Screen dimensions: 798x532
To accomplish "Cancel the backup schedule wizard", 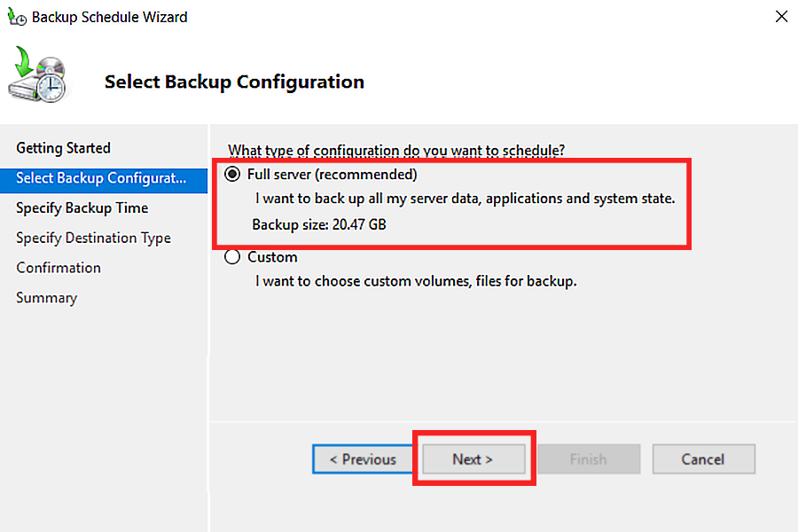I will (x=704, y=459).
